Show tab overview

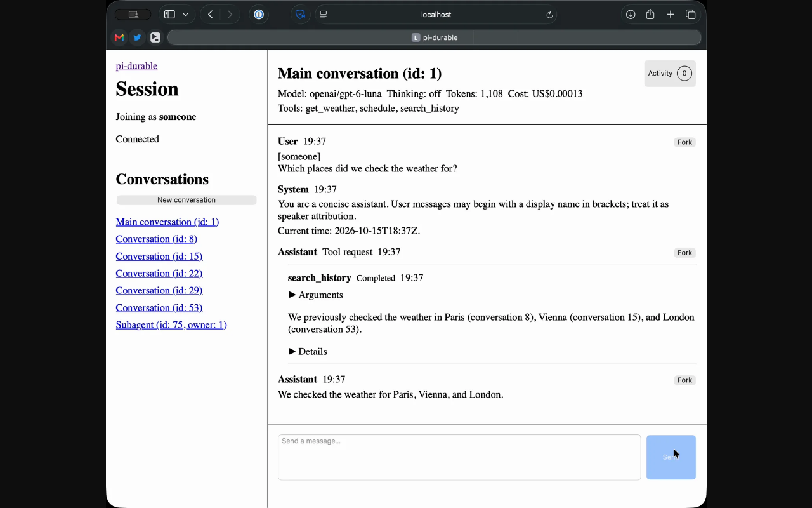coord(691,15)
